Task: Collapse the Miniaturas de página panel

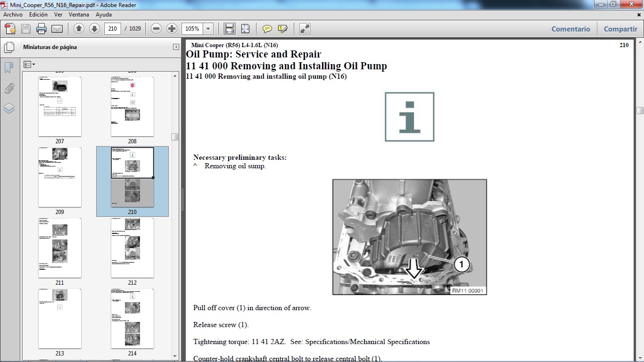Action: (x=176, y=47)
